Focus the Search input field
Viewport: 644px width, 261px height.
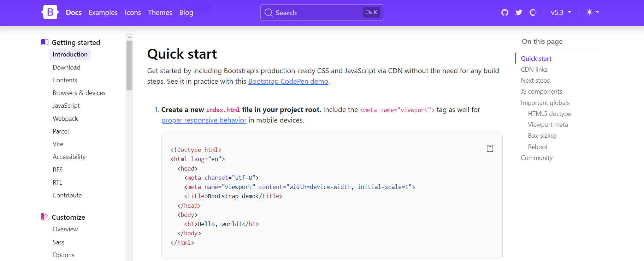[x=322, y=13]
